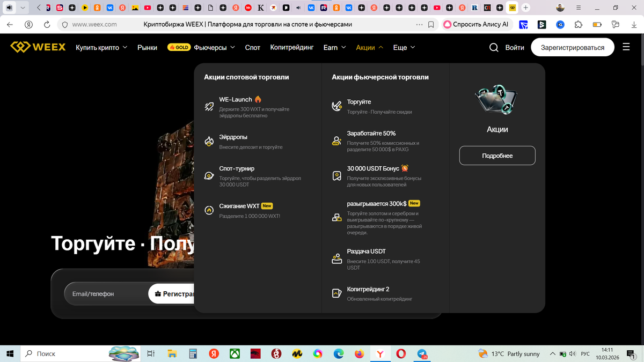Click the Спот-турнир icon

coord(209,176)
